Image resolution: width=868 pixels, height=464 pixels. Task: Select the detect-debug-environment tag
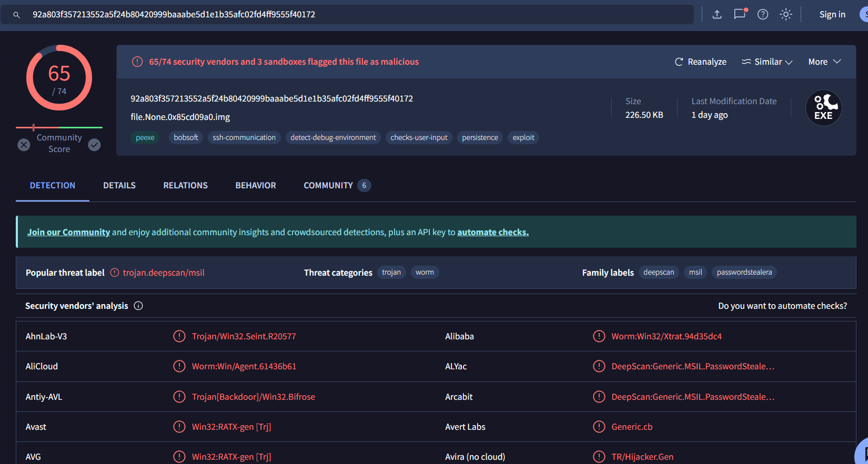click(333, 137)
